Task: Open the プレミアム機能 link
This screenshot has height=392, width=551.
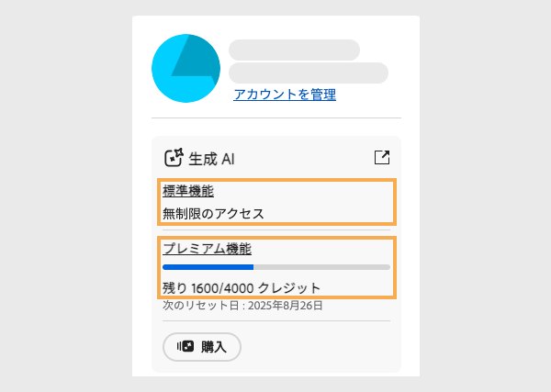Action: pyautogui.click(x=207, y=249)
